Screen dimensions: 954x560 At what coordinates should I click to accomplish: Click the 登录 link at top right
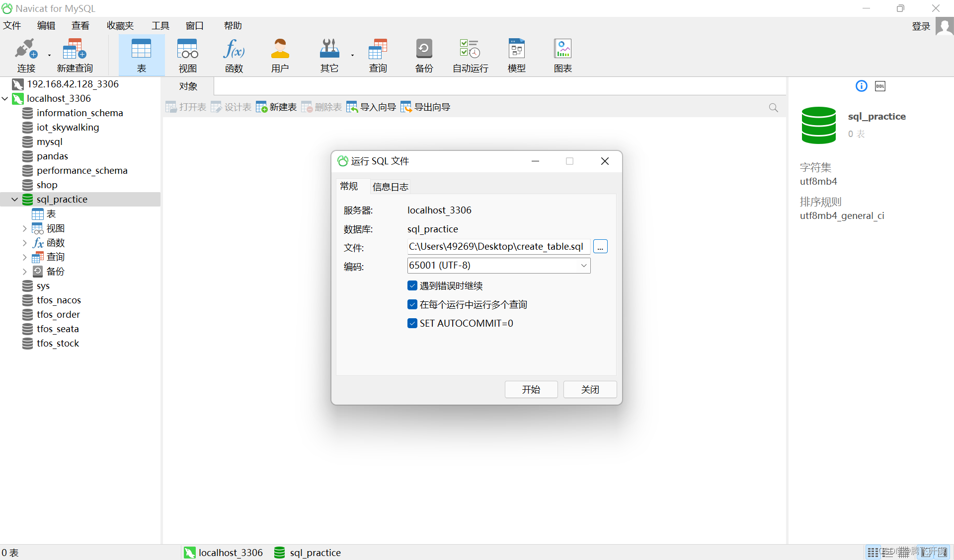coord(921,26)
